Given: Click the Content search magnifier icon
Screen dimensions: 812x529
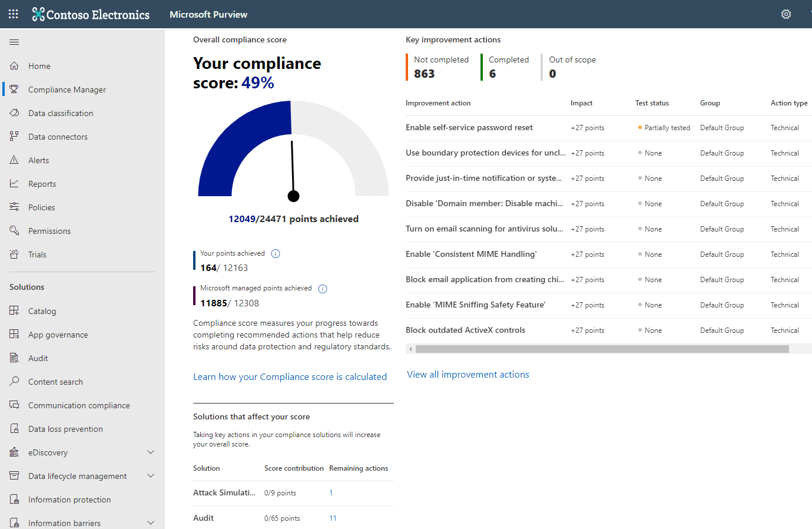Looking at the screenshot, I should point(14,382).
